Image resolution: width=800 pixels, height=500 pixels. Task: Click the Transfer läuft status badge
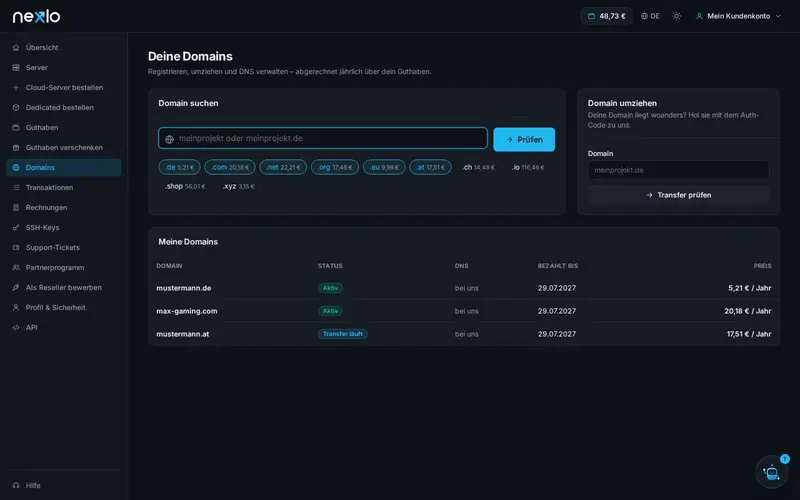[342, 334]
